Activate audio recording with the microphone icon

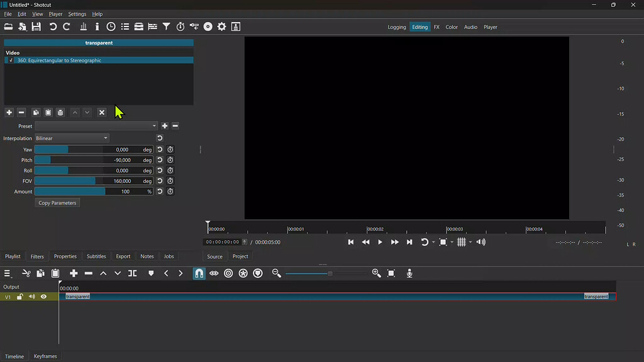409,273
